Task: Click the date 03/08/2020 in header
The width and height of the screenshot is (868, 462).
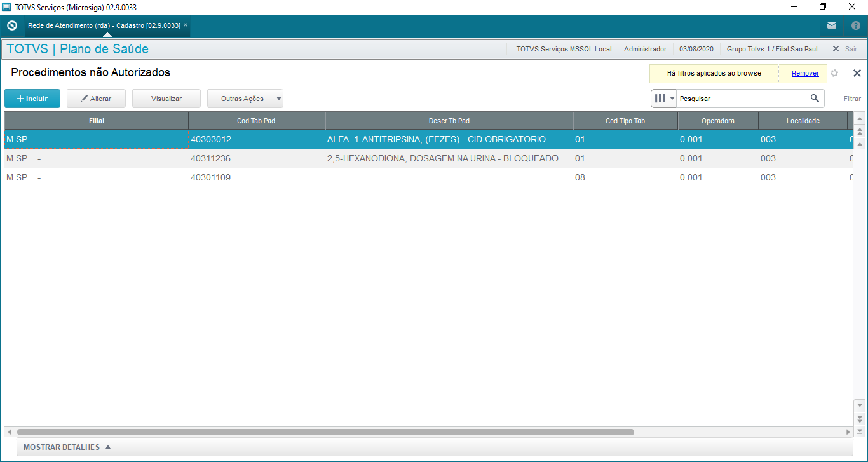Action: (696, 49)
